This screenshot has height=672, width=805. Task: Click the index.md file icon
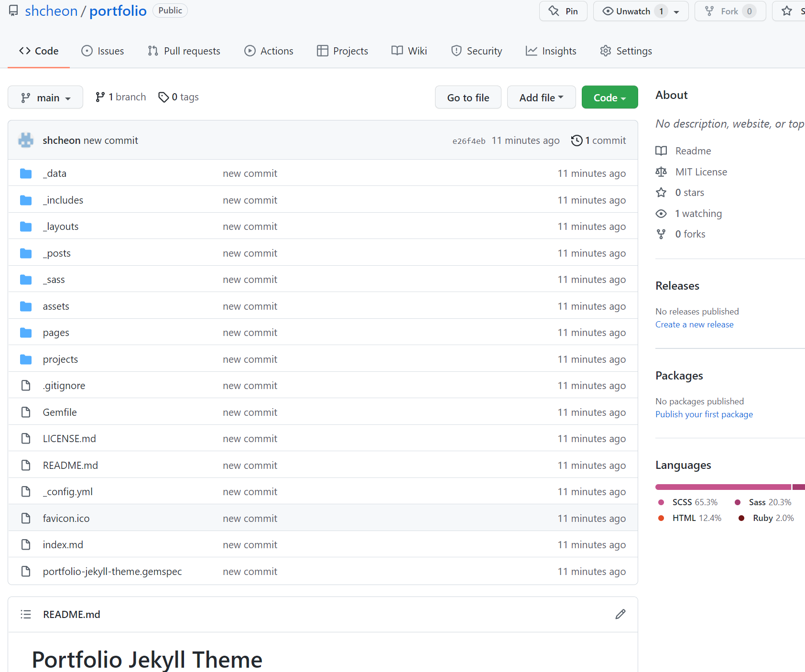click(26, 544)
